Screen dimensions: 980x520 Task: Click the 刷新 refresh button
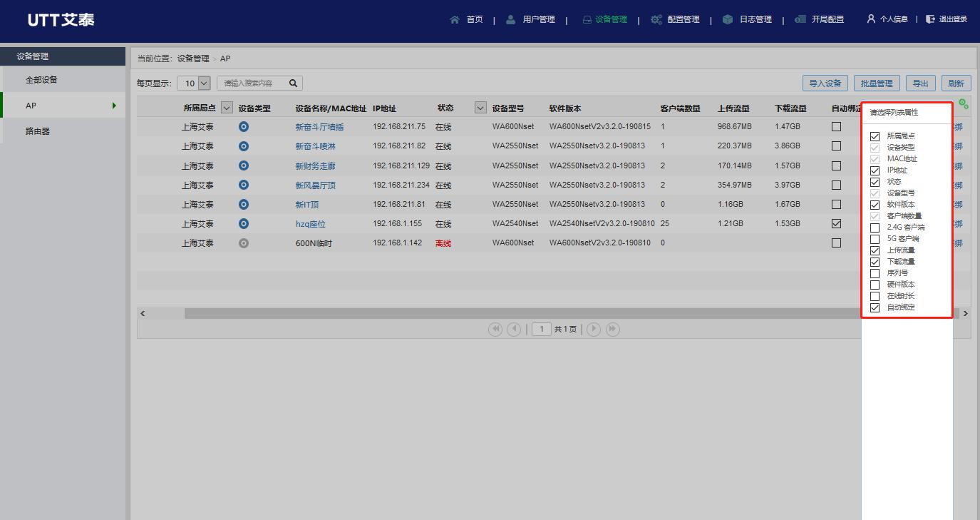[x=956, y=83]
